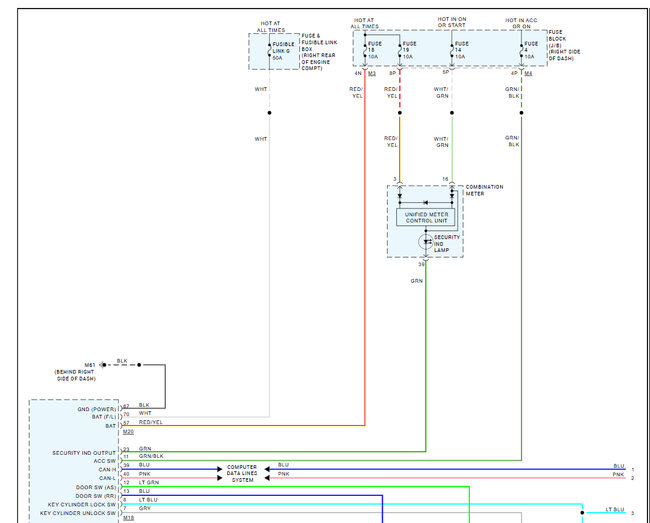Click the LT GRN wire label at pin 12
This screenshot has height=523, width=650.
pos(149,482)
